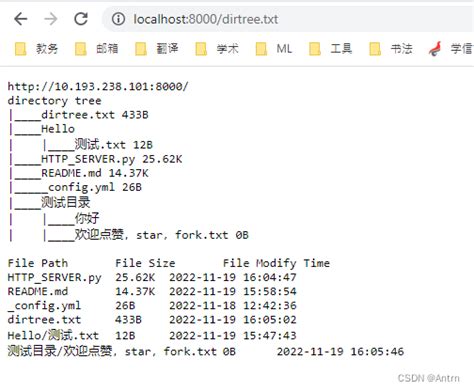
Task: Click the timestamp 2022-11-19 16:04:47
Action: pyautogui.click(x=233, y=277)
